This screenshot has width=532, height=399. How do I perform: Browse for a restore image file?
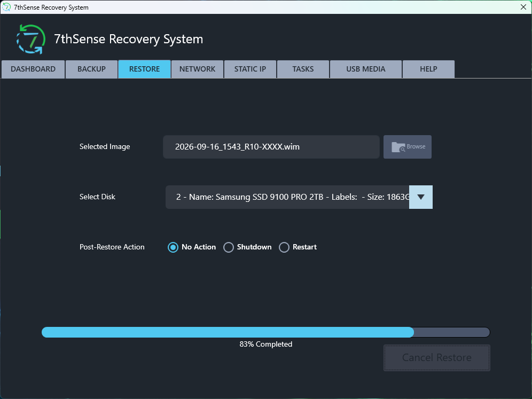[x=408, y=147]
